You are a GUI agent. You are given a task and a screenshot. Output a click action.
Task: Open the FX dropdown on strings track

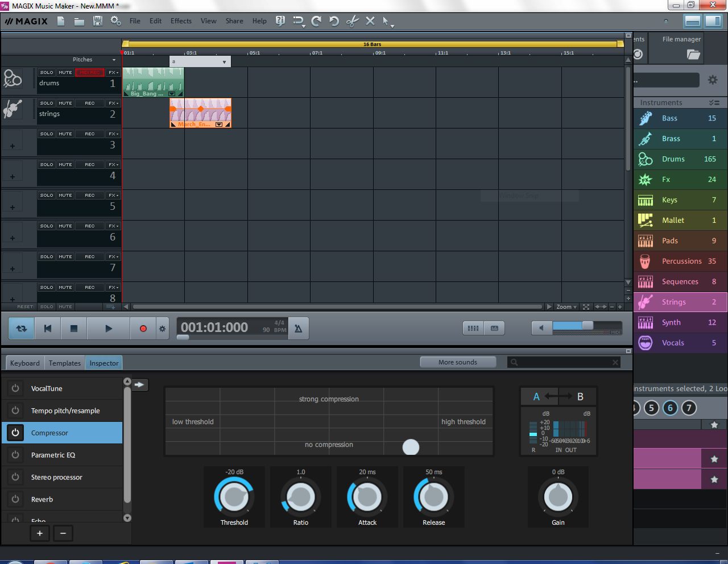(x=114, y=103)
